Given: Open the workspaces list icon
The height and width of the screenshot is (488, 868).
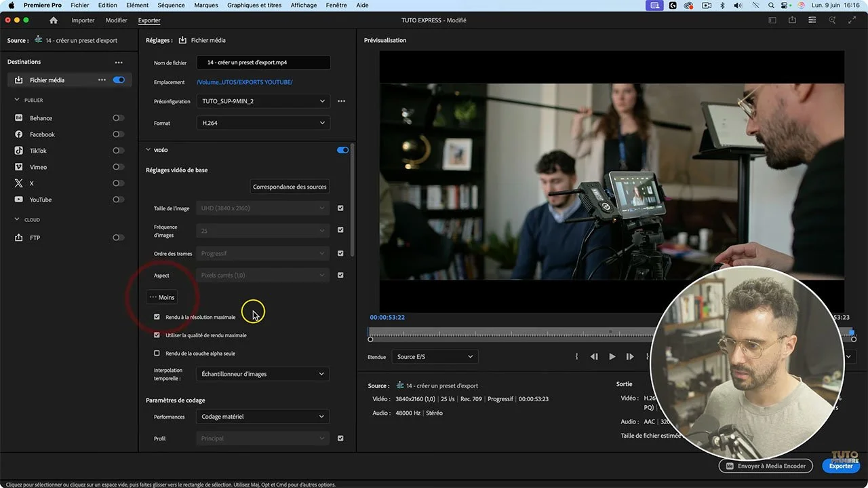Looking at the screenshot, I should click(x=812, y=20).
